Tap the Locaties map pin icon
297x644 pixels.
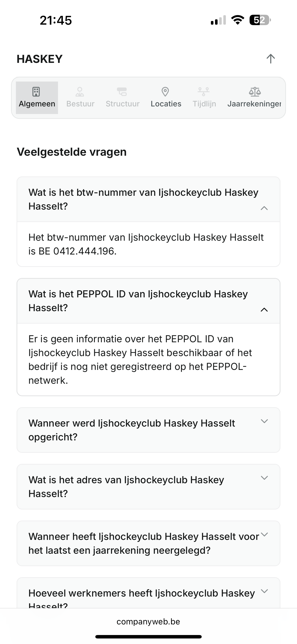tap(166, 92)
